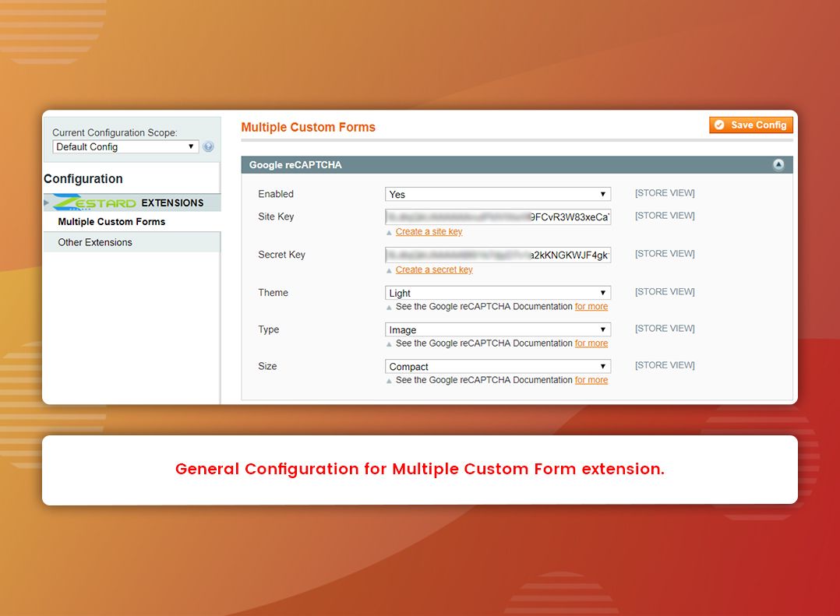Select Multiple Custom Forms in sidebar

tap(111, 221)
